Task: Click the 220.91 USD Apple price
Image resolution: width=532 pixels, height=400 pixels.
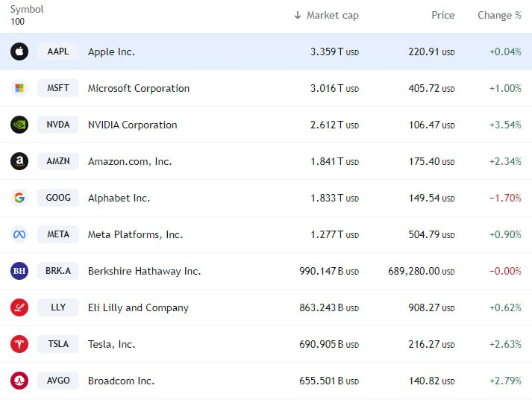Action: pyautogui.click(x=431, y=52)
